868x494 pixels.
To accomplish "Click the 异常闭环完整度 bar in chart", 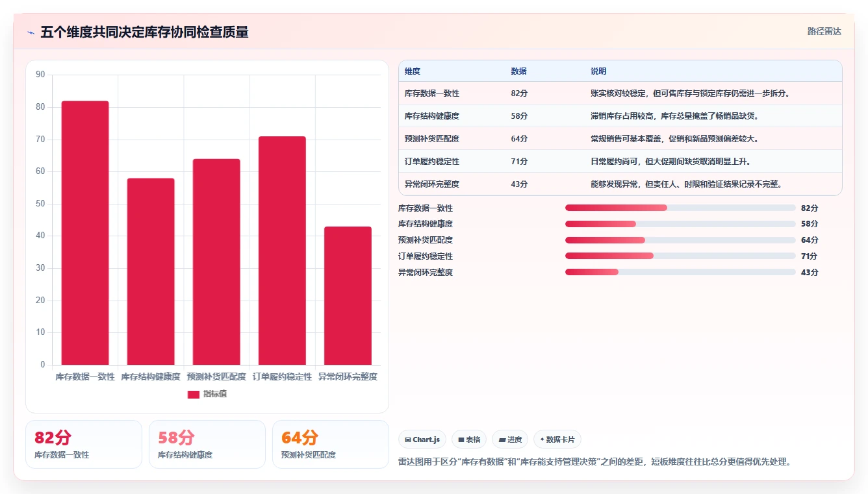I will 348,295.
